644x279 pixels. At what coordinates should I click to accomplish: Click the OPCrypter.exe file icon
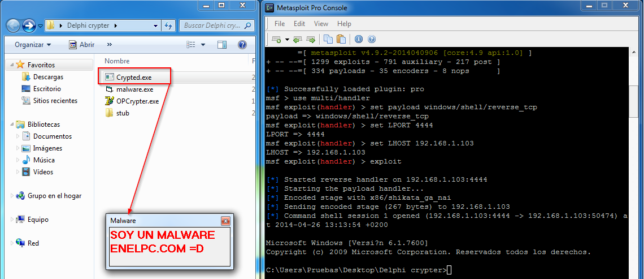click(109, 101)
